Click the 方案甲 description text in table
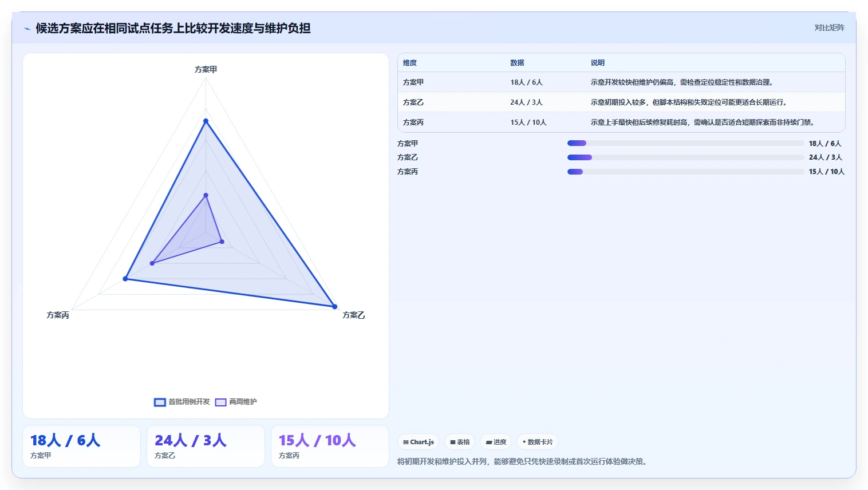Image resolution: width=868 pixels, height=490 pixels. 682,82
